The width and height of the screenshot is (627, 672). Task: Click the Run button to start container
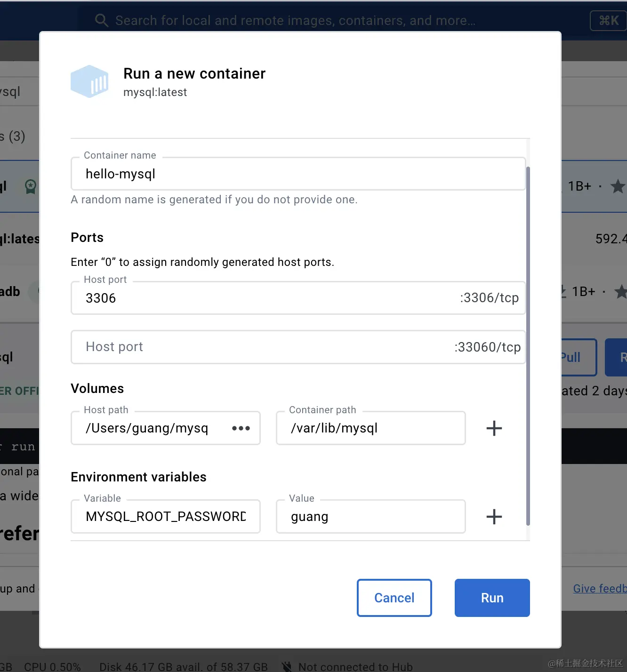pos(492,598)
